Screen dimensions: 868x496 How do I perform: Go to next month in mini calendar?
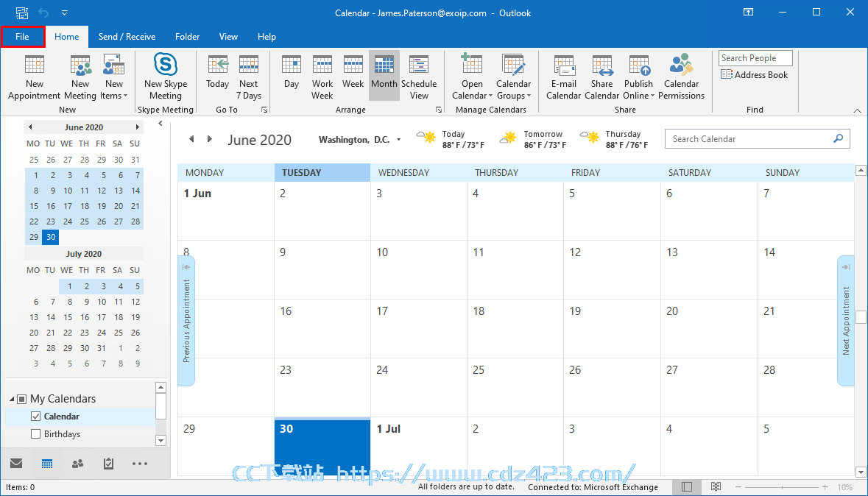point(137,127)
